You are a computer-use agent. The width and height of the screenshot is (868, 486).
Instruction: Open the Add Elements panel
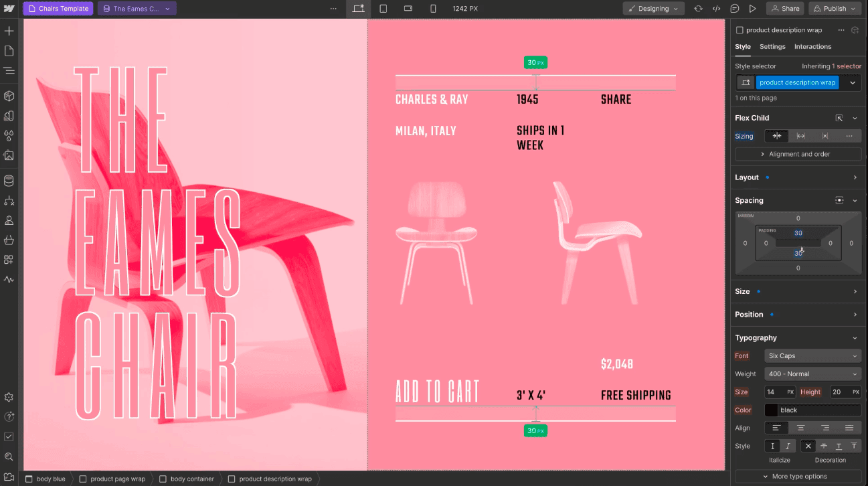pos(9,31)
